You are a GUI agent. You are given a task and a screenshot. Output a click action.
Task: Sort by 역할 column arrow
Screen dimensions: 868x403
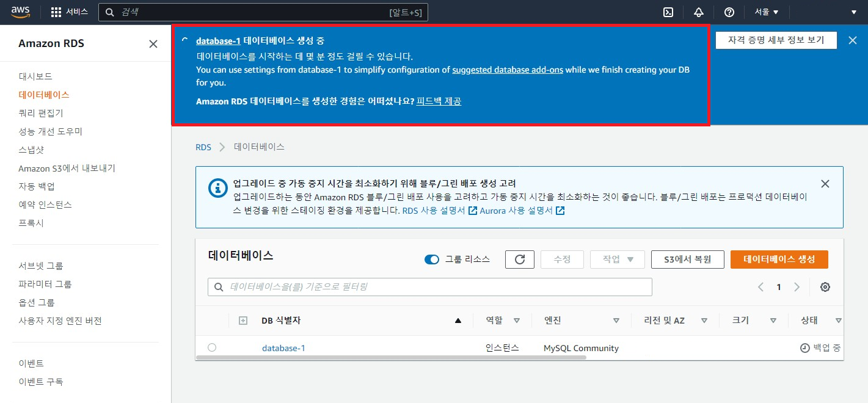517,321
